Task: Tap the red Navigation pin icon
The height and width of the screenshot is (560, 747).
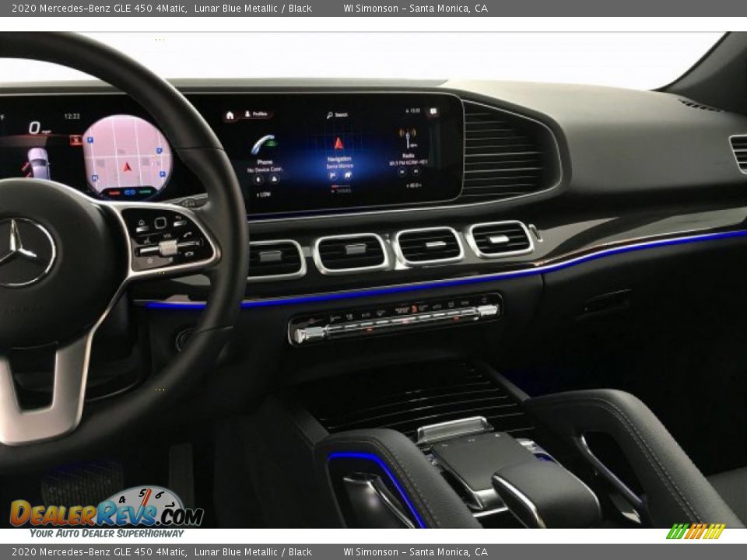Action: pos(339,142)
